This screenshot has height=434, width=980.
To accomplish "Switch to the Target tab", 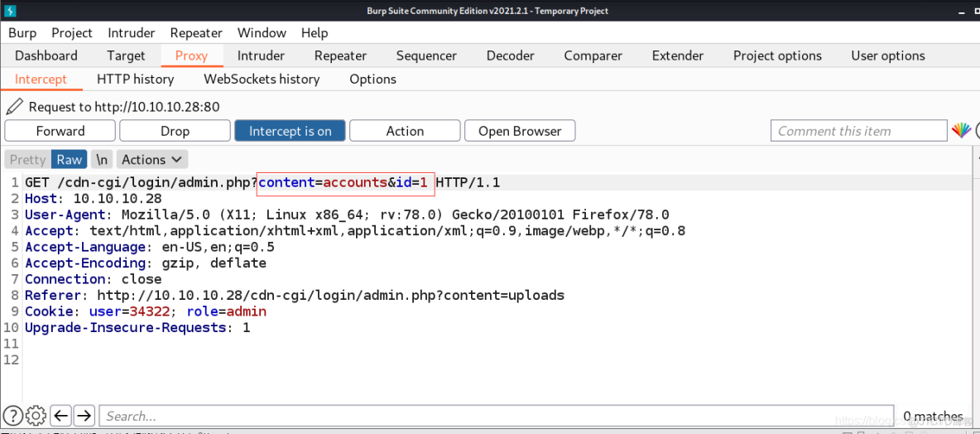I will [126, 55].
